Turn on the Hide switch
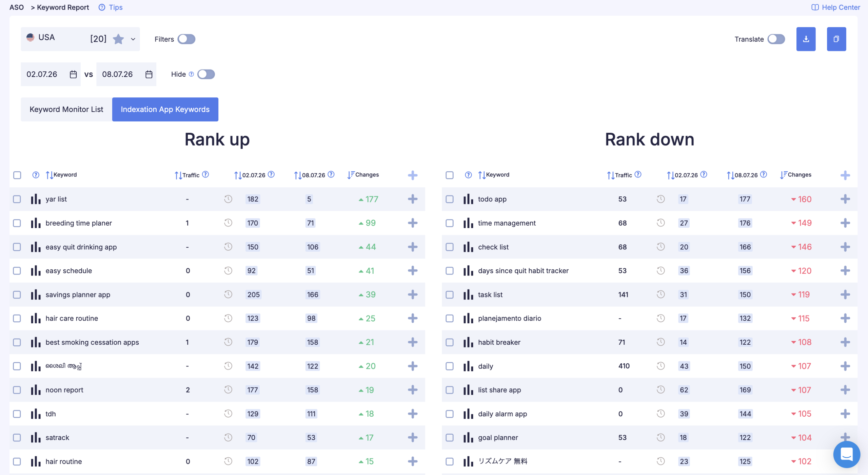 click(x=206, y=74)
